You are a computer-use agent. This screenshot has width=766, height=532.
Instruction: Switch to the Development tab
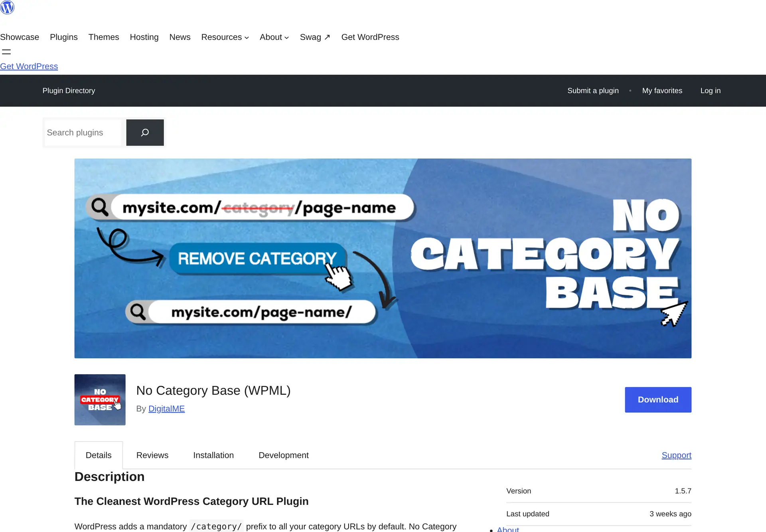click(x=284, y=455)
